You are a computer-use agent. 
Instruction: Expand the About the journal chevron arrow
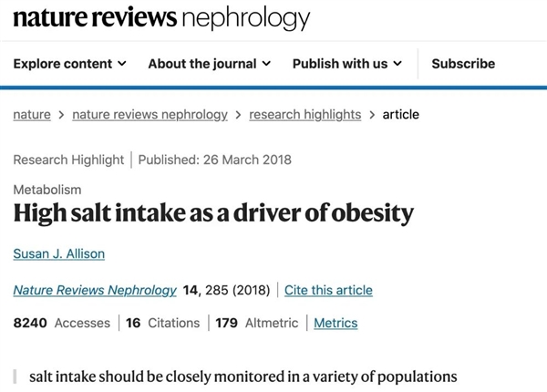coord(266,64)
